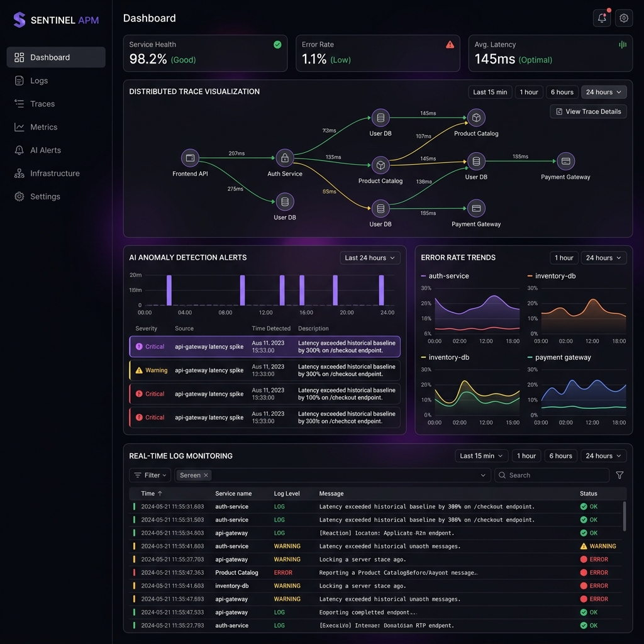Click View Trace Details button
Viewport: 644px width, 644px height.
(588, 112)
